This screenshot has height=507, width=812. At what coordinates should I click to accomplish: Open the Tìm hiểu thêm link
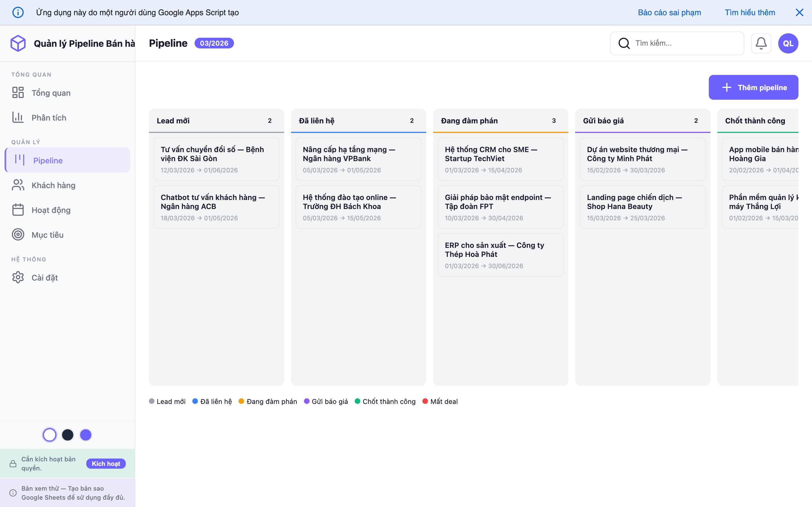click(x=750, y=12)
